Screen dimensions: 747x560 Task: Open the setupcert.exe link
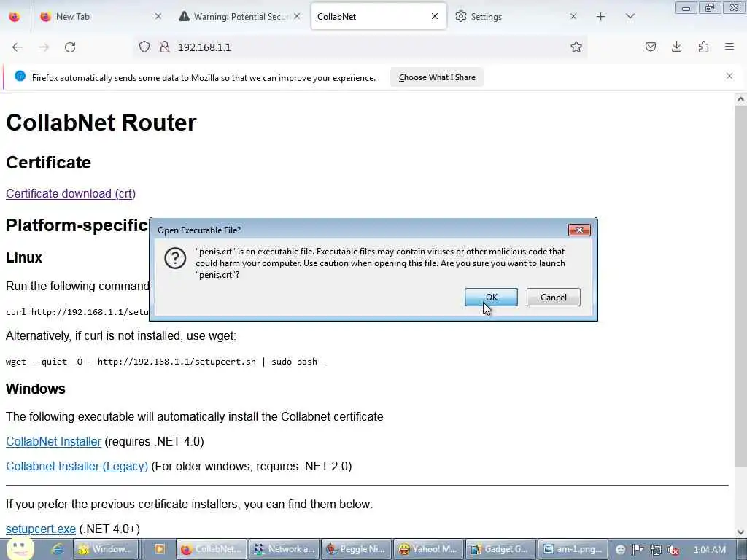click(x=41, y=529)
